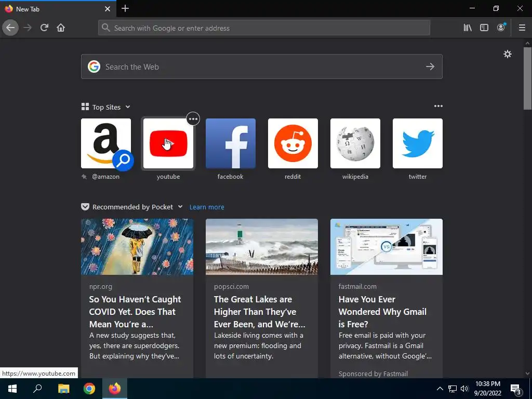Click the forward navigation arrow
Viewport: 532px width, 399px height.
click(28, 28)
